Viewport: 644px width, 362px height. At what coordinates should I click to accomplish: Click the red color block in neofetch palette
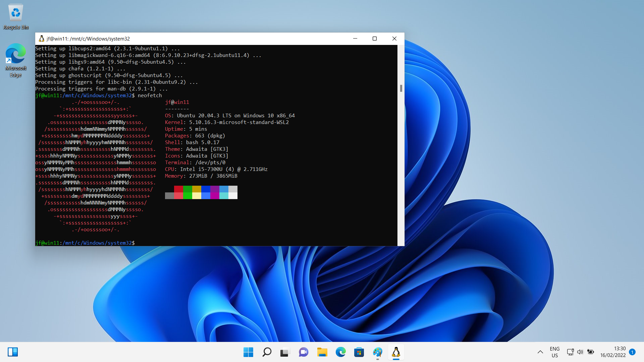click(x=178, y=189)
